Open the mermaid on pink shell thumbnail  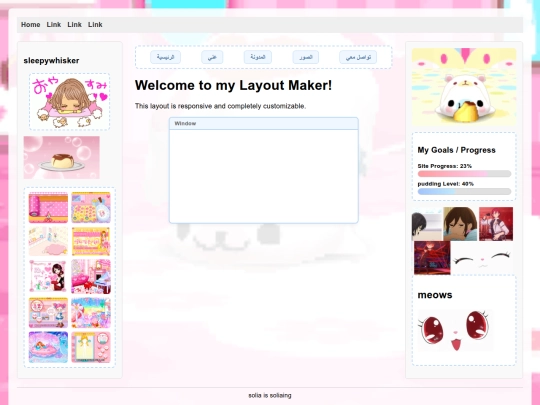tap(48, 347)
